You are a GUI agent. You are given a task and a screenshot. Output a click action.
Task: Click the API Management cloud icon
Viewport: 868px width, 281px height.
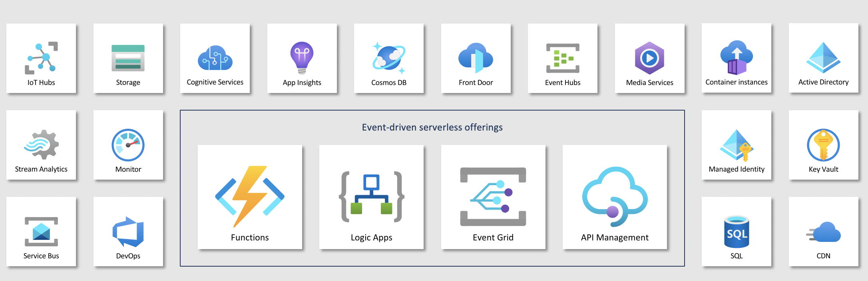[x=615, y=197]
